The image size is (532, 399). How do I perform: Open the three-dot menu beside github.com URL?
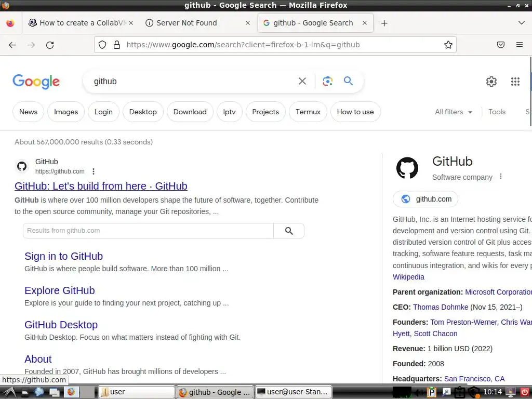pyautogui.click(x=94, y=171)
